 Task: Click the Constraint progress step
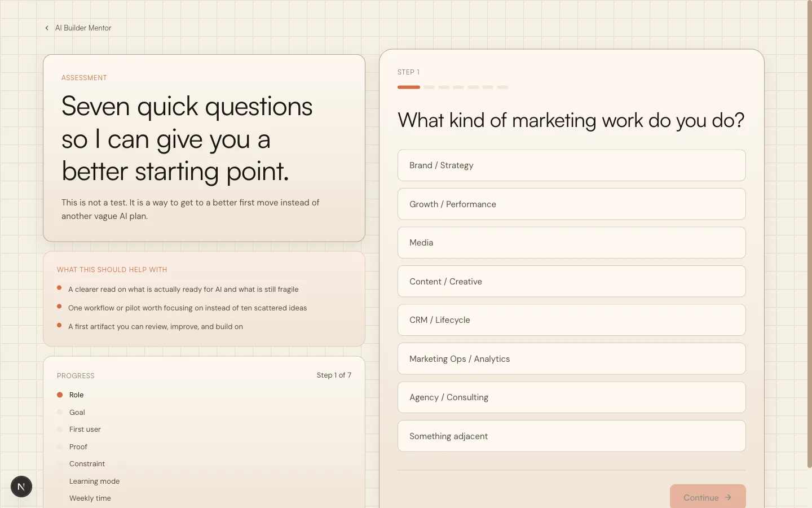pyautogui.click(x=87, y=464)
